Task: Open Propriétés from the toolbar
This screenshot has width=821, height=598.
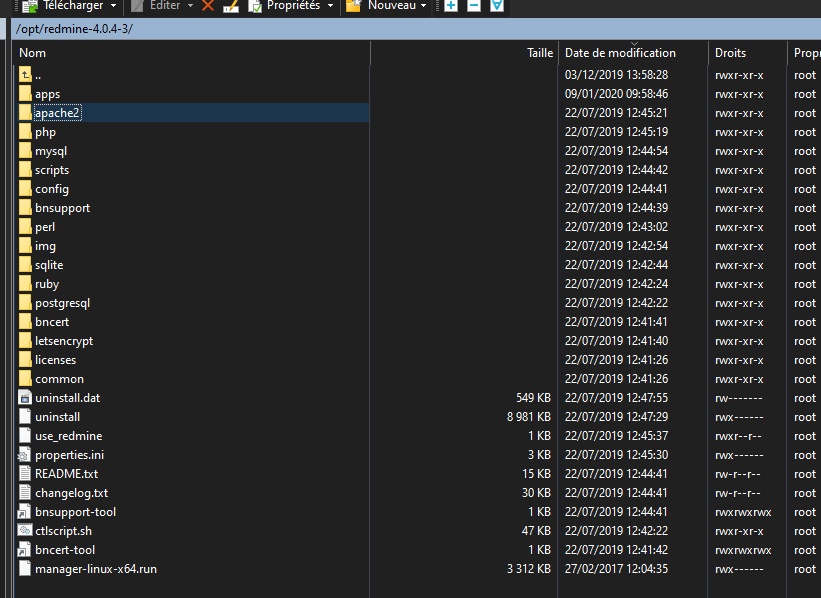Action: 284,6
